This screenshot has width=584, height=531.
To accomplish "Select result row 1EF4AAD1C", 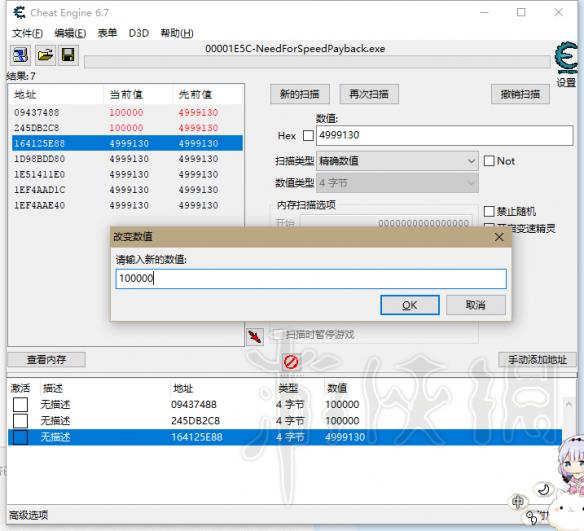I will point(127,190).
